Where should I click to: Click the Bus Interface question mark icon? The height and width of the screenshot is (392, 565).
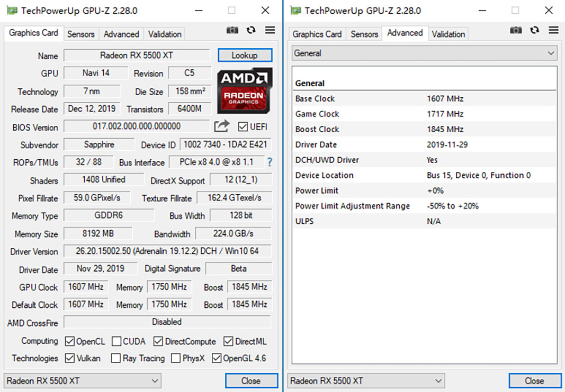pos(270,162)
